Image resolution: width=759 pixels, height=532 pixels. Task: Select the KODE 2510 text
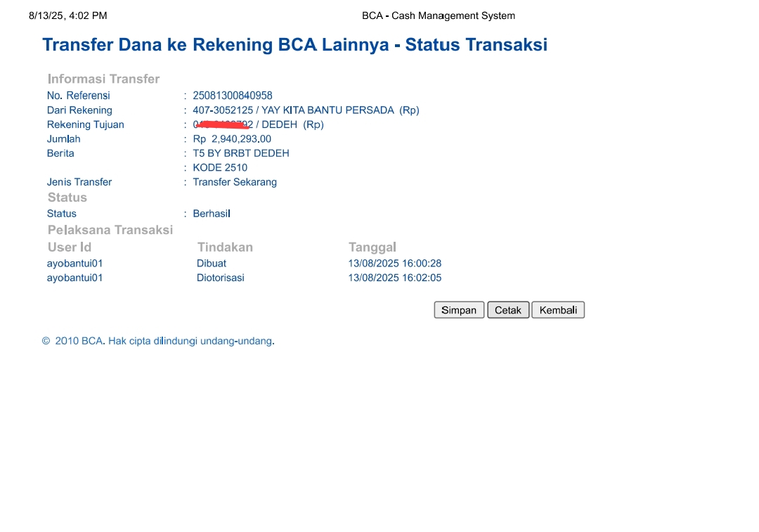[220, 168]
